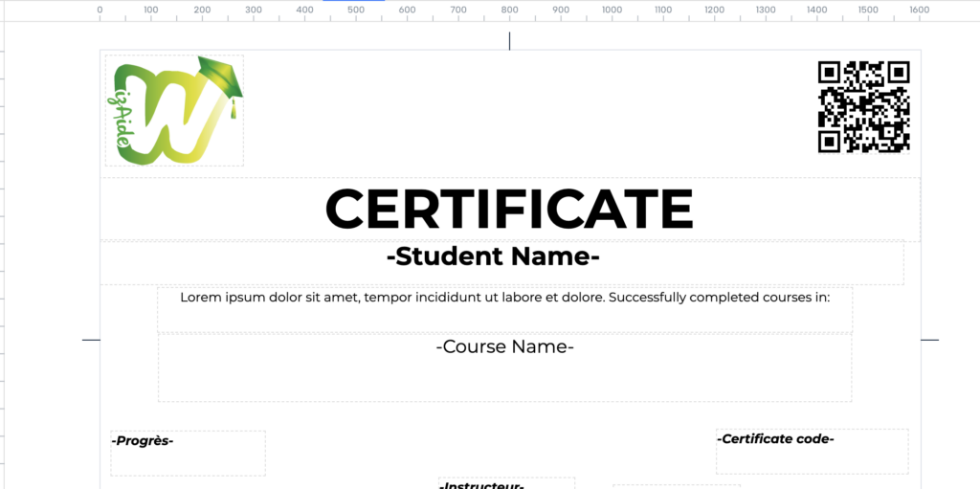Click the right horizontal center guide marker
The image size is (980, 489).
pos(929,340)
